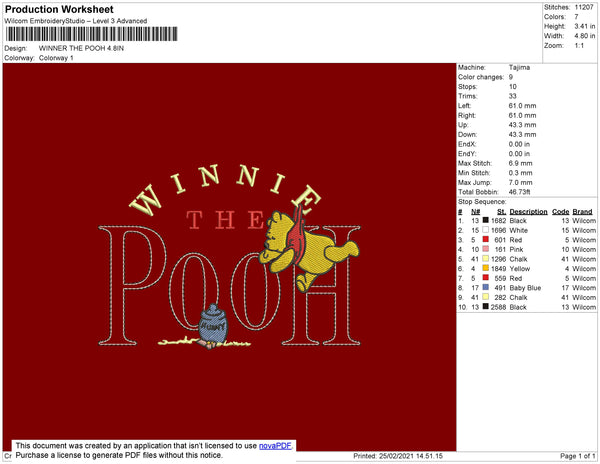This screenshot has height=464, width=600.
Task: Choose the Yellow swatch in stop 6
Action: tap(486, 268)
